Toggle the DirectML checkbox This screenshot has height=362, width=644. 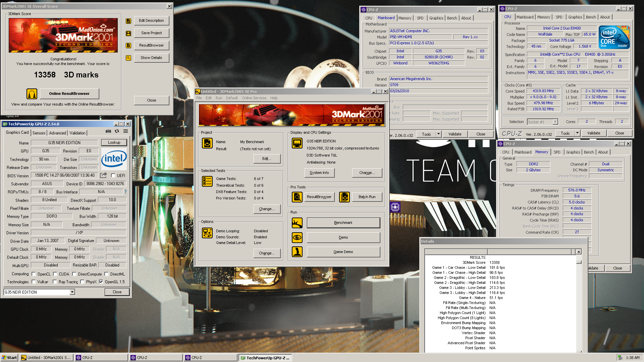pos(106,274)
